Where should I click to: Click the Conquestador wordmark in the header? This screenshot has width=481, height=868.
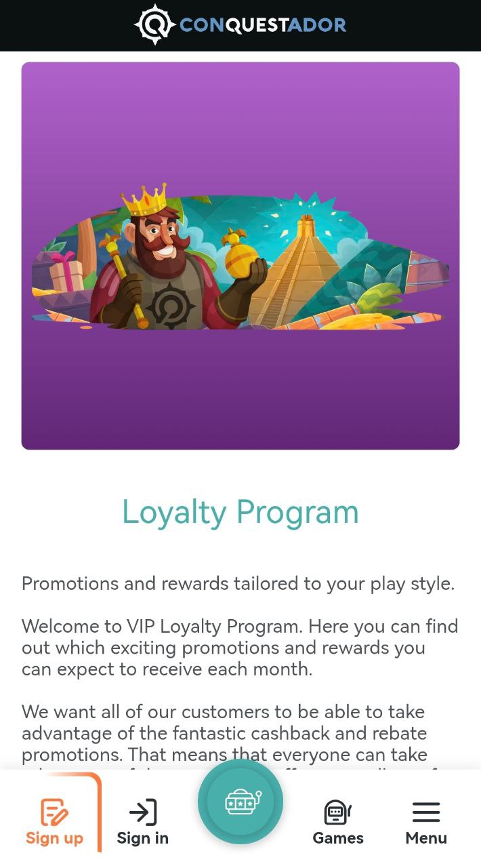[263, 26]
